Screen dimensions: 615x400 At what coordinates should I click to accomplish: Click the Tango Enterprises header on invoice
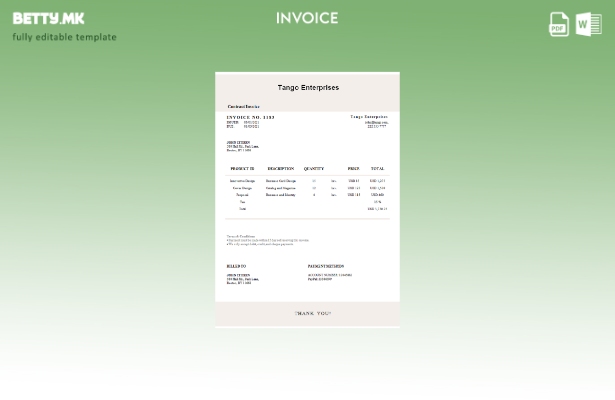coord(307,88)
